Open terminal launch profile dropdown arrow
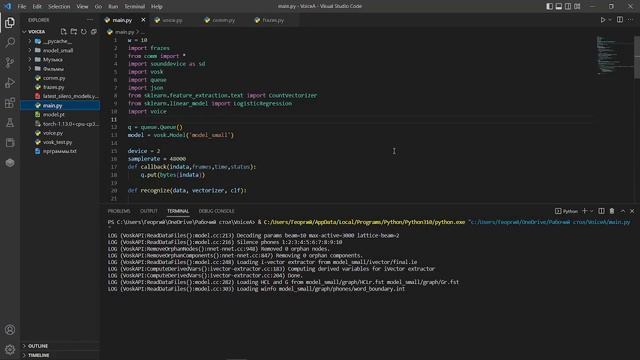Viewport: 640px width, 360px height. coord(591,211)
